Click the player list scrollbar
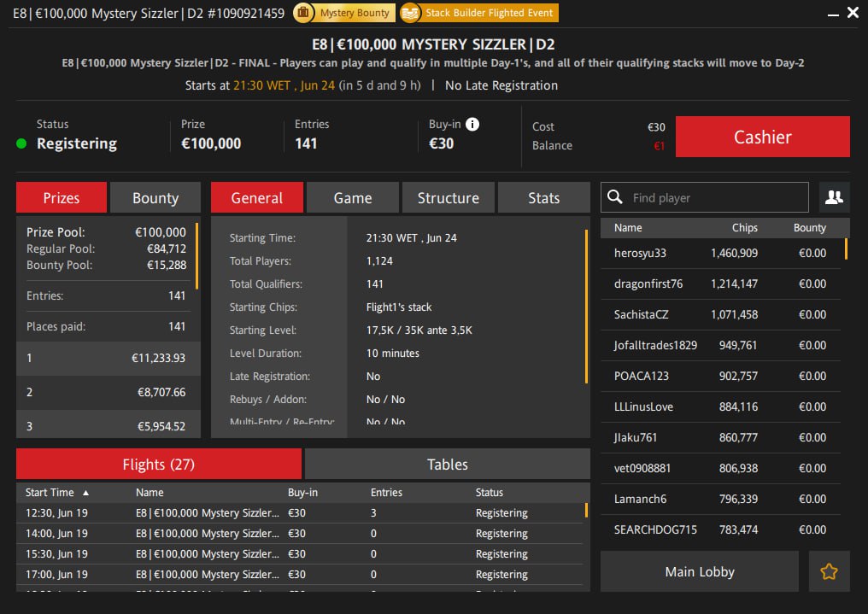This screenshot has width=868, height=614. pyautogui.click(x=846, y=249)
